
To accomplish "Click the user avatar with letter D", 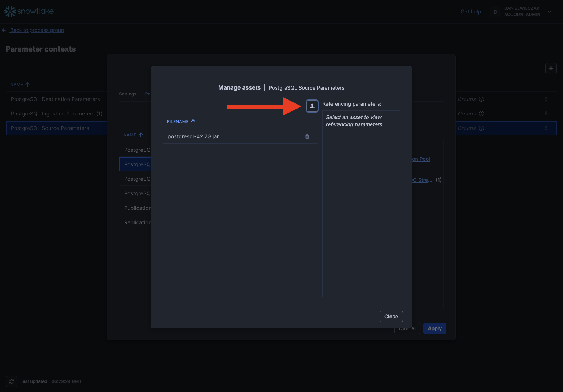I will [495, 12].
